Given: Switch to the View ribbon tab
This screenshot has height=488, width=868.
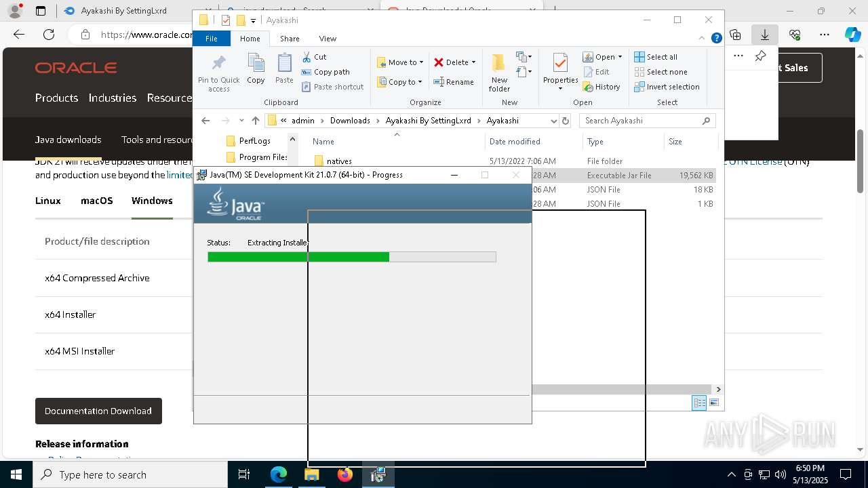Looking at the screenshot, I should coord(328,39).
